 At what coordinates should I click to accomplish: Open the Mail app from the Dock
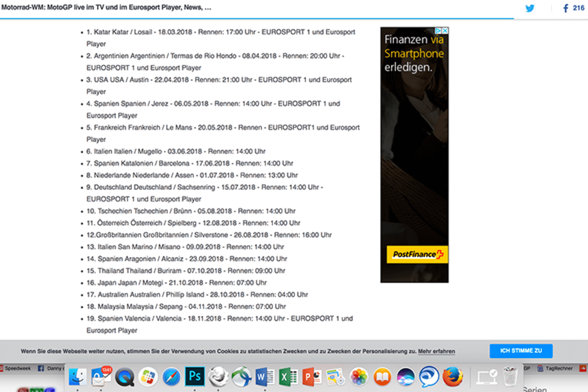100,377
